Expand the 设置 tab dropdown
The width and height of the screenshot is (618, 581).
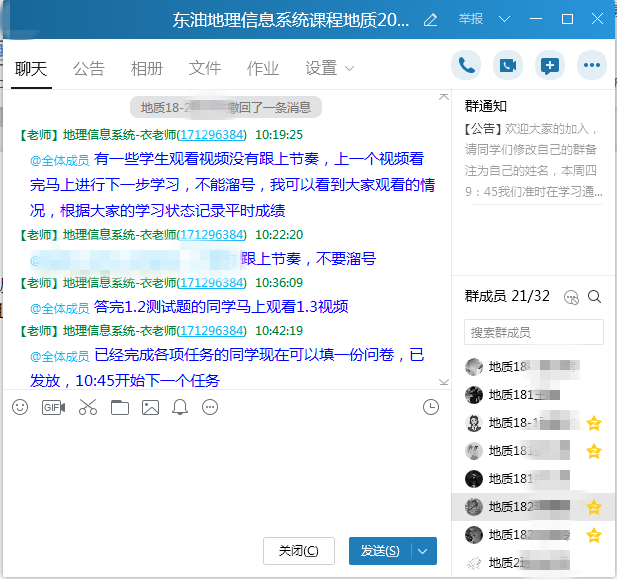[x=350, y=69]
